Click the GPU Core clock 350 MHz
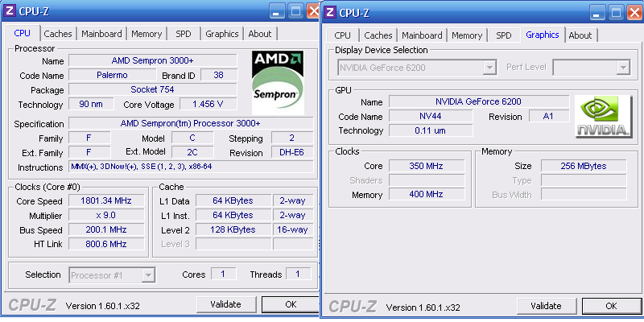Screen dimensions: 644x322 click(427, 166)
